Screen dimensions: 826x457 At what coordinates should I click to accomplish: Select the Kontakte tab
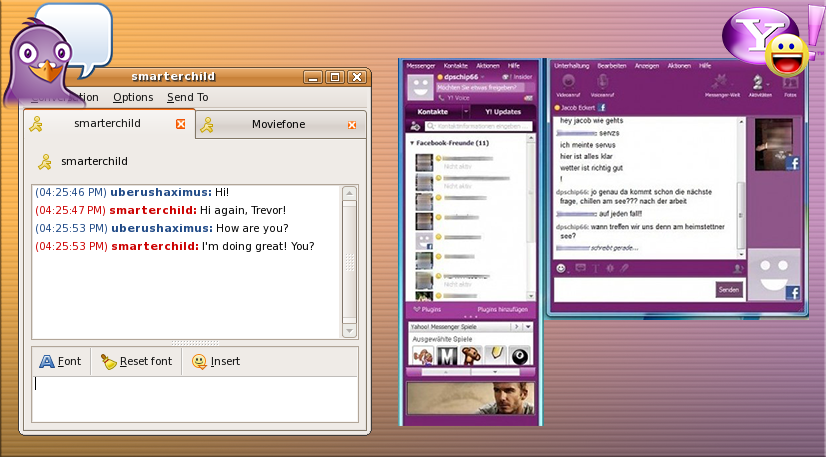(432, 112)
